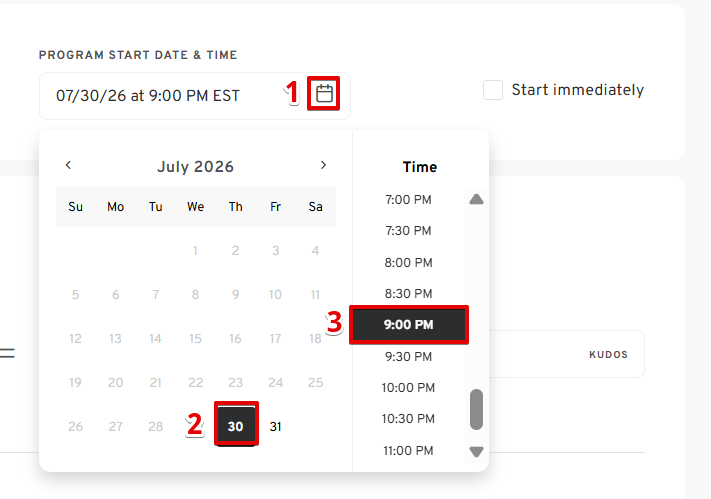711x499 pixels.
Task: Select 8:00 PM time entry
Action: pos(408,263)
